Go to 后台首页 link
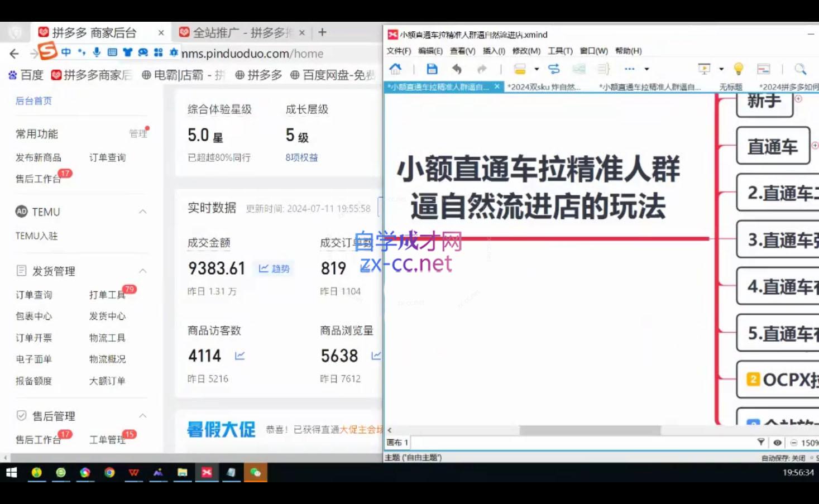This screenshot has height=504, width=819. point(33,101)
